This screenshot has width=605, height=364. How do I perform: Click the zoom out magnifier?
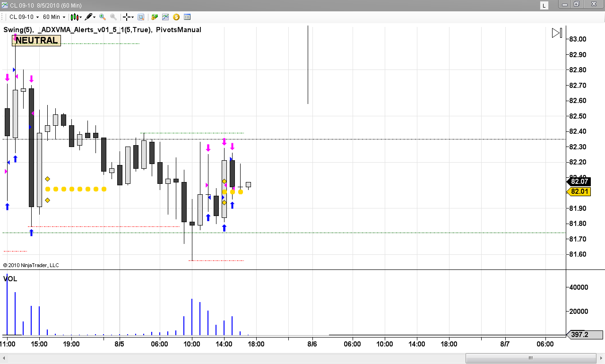113,17
